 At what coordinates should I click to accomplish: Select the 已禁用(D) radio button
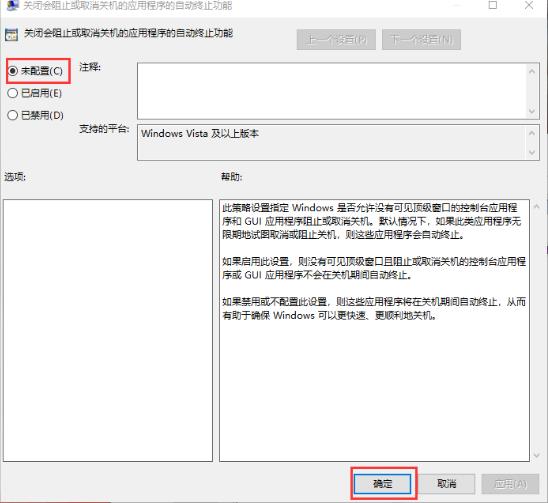click(x=36, y=115)
